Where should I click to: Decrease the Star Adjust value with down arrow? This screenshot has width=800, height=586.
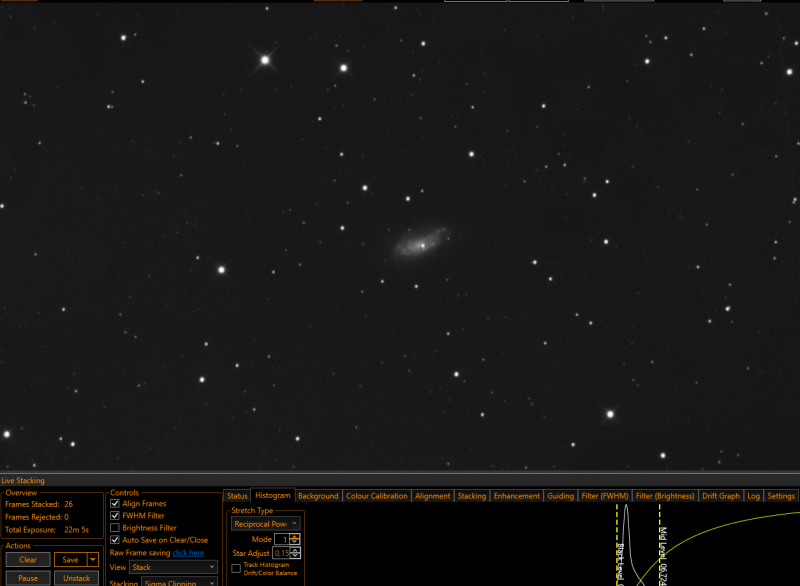pos(294,555)
